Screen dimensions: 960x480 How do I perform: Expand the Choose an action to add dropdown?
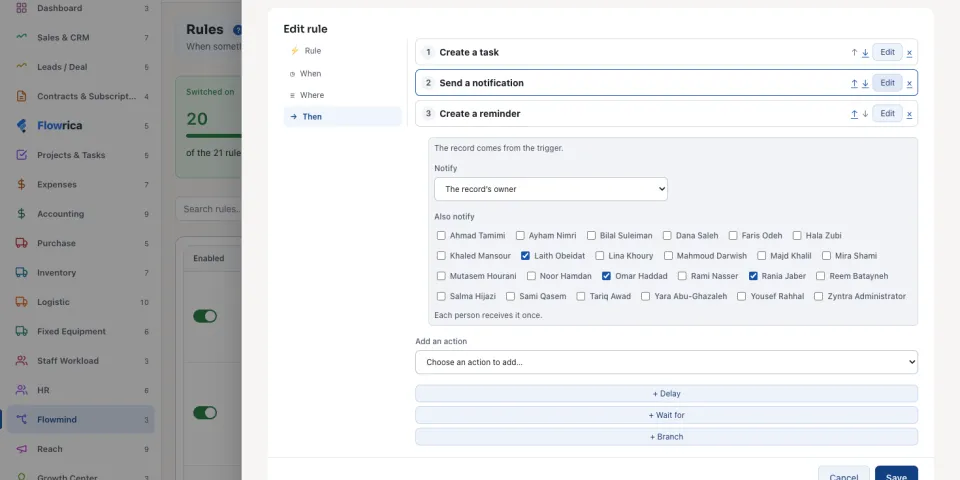click(x=666, y=362)
